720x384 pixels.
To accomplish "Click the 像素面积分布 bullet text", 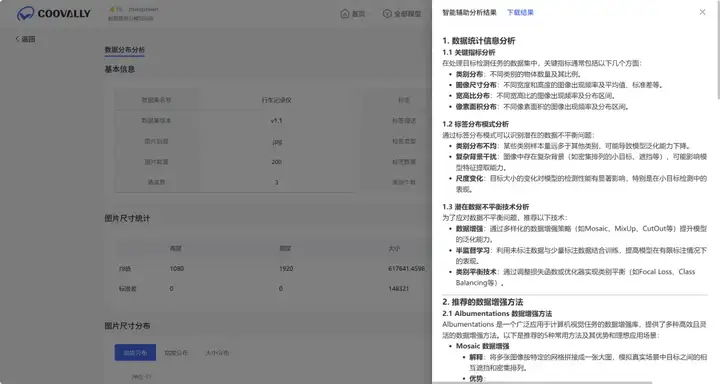I will tap(476, 107).
